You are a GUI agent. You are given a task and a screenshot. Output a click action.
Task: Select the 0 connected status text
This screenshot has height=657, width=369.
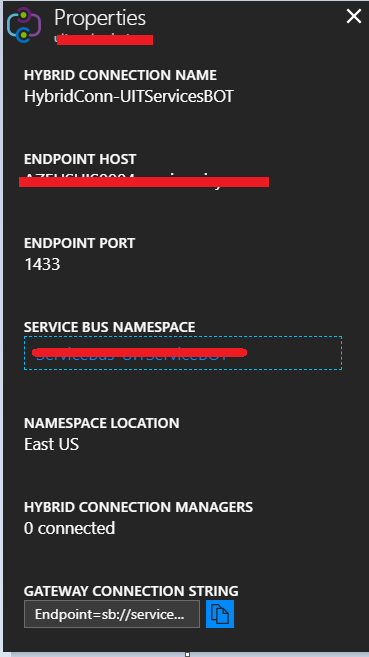pyautogui.click(x=69, y=528)
